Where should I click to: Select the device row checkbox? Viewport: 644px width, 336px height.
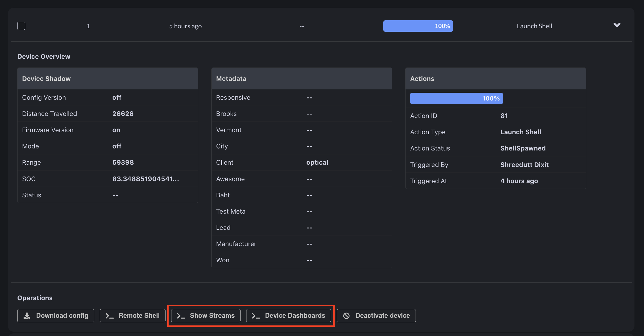[x=21, y=26]
